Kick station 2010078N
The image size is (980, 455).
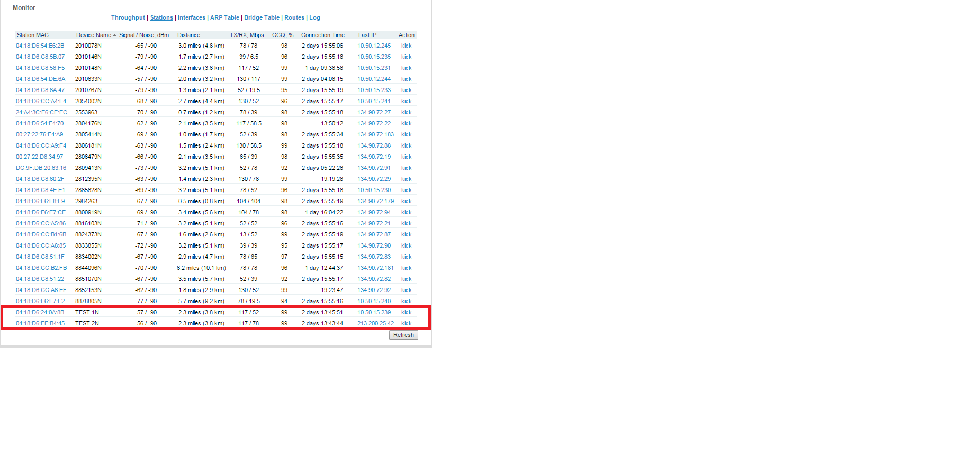click(406, 46)
